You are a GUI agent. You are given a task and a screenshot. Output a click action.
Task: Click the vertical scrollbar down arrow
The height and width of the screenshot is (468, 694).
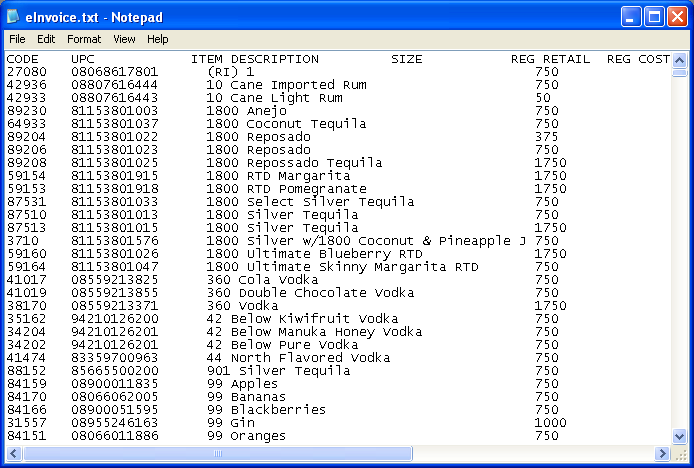pyautogui.click(x=679, y=437)
